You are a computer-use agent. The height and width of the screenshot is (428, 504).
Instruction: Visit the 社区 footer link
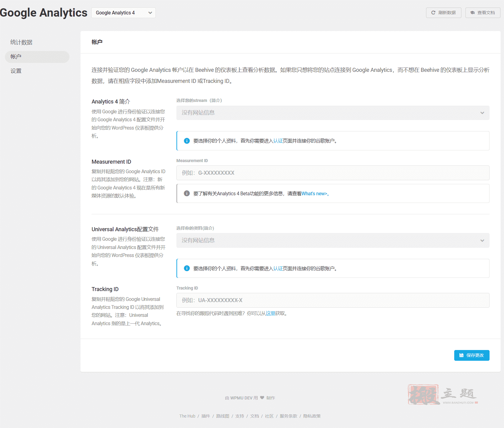pyautogui.click(x=269, y=416)
